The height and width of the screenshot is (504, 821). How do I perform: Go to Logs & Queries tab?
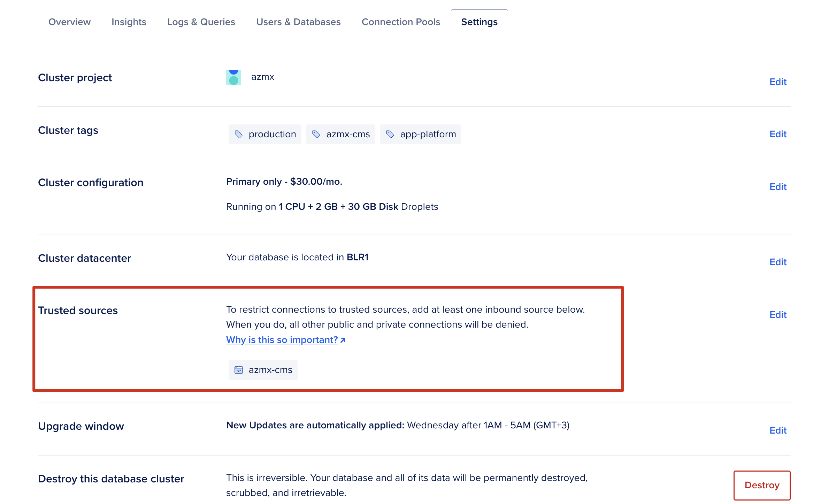(x=201, y=22)
